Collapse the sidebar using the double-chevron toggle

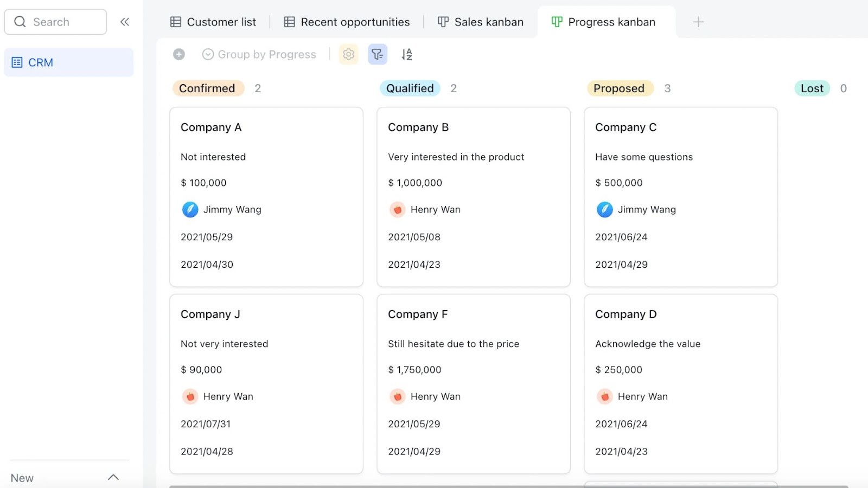click(125, 22)
